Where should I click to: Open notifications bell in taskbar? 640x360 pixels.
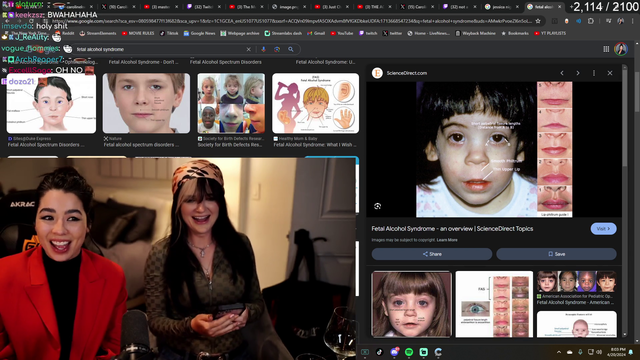click(x=631, y=352)
